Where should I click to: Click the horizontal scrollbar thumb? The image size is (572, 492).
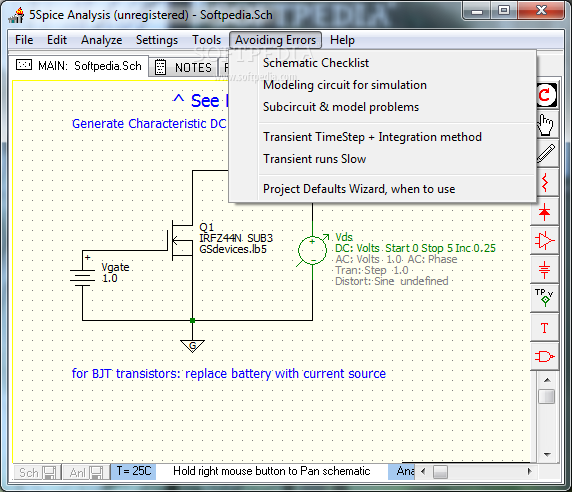[440, 472]
